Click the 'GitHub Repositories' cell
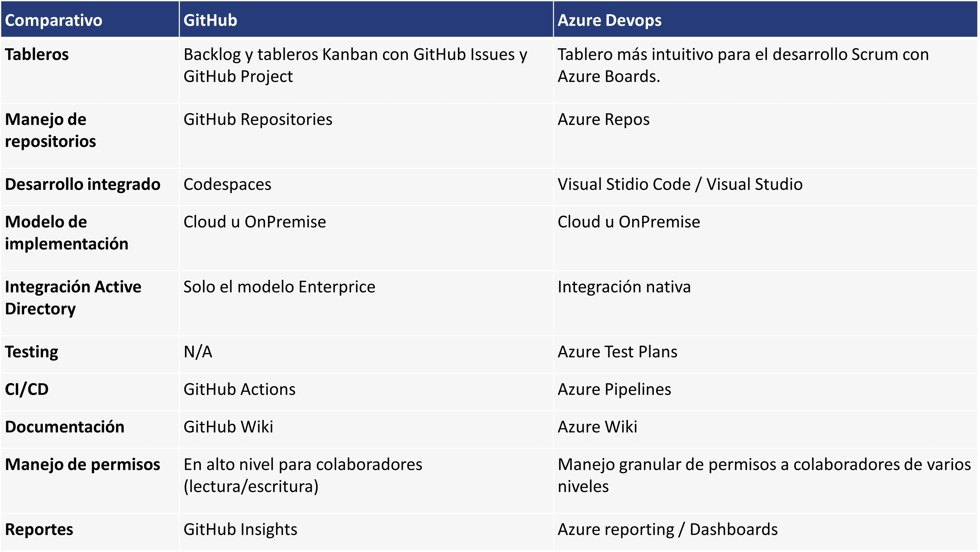980x552 pixels. pos(366,136)
